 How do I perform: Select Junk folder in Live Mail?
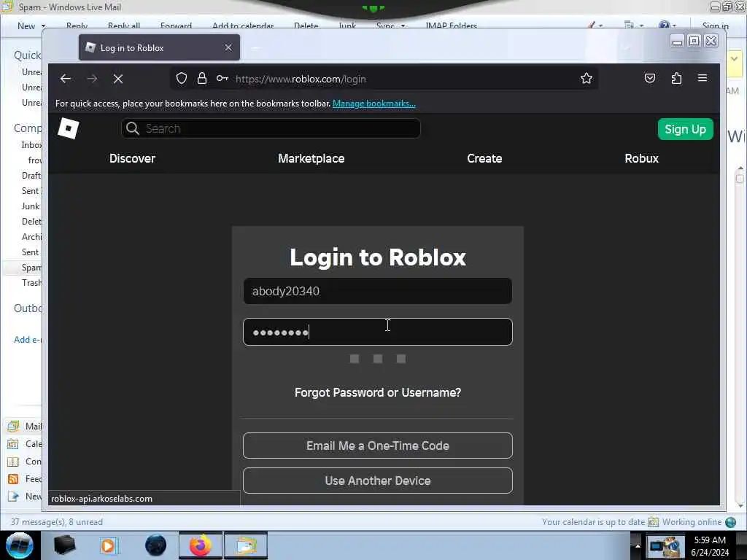pyautogui.click(x=31, y=206)
